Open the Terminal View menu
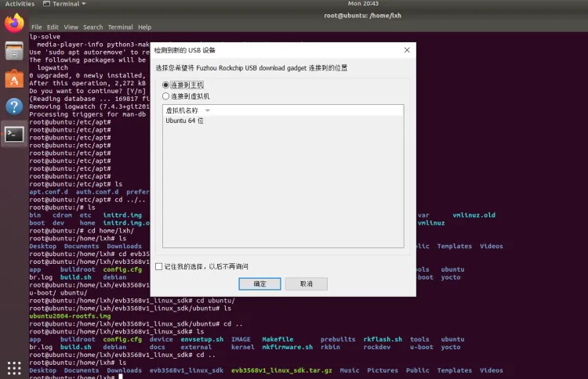 tap(71, 27)
